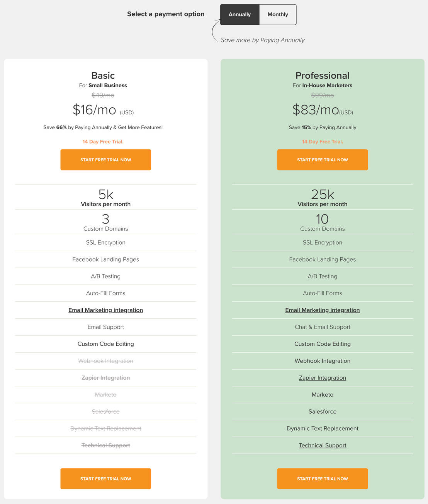This screenshot has height=504, width=428.
Task: Click the Basic plan heading
Action: point(103,76)
